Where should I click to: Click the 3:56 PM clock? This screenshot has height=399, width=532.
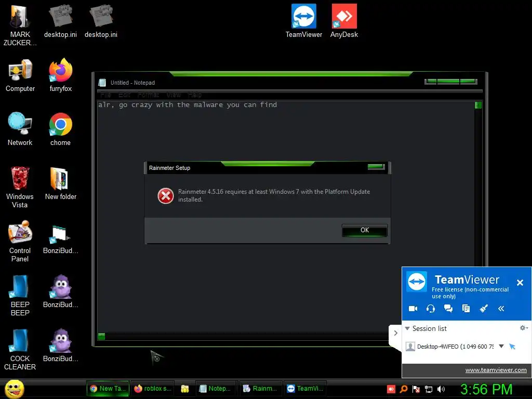click(x=486, y=389)
